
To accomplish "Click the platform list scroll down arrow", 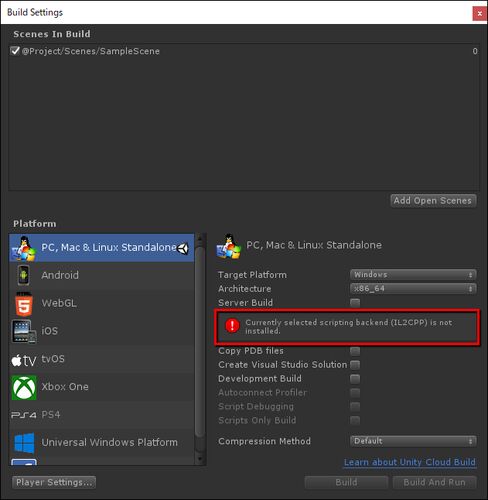I will click(x=200, y=459).
